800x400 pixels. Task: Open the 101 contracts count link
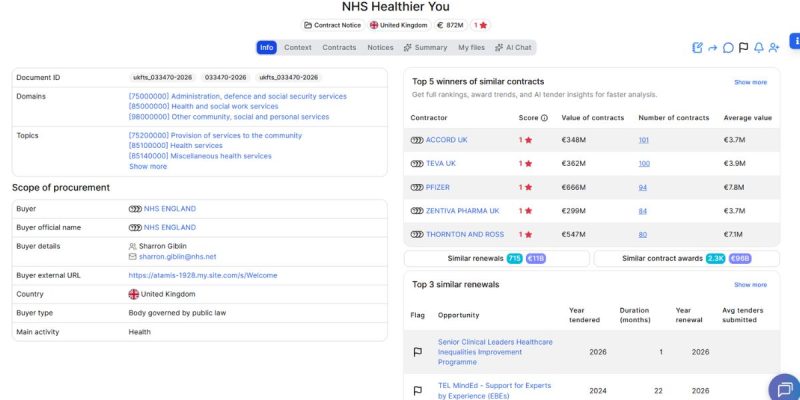pyautogui.click(x=643, y=140)
